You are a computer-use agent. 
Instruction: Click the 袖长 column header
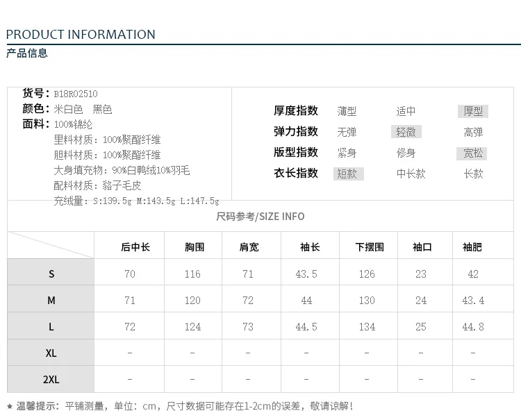(x=310, y=247)
